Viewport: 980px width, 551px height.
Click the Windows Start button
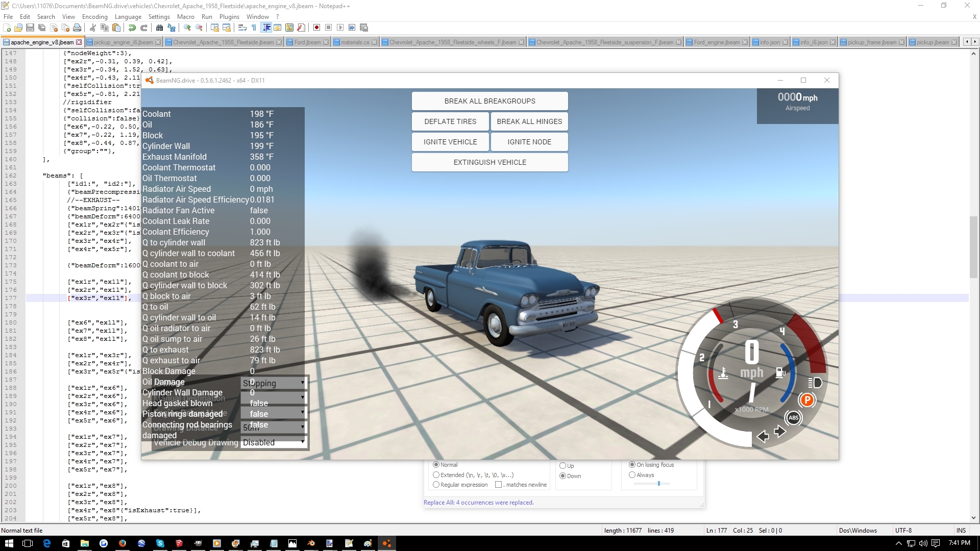coord(9,543)
